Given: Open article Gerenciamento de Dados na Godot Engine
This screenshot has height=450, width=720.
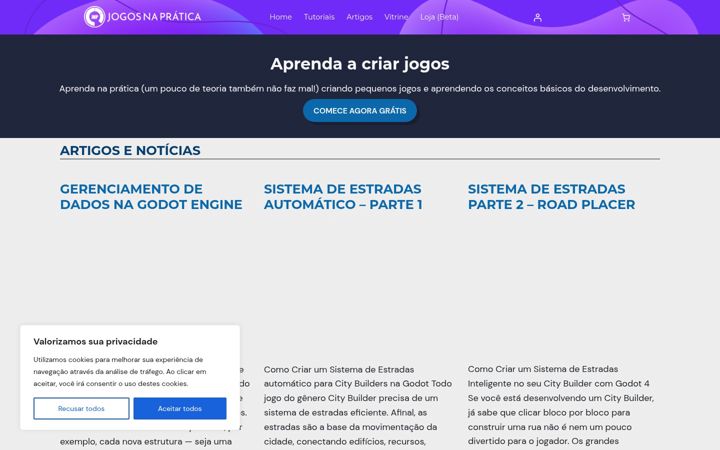Looking at the screenshot, I should pos(151,197).
